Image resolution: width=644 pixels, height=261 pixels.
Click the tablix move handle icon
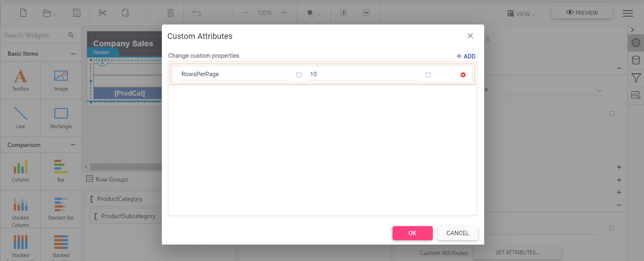click(x=102, y=60)
